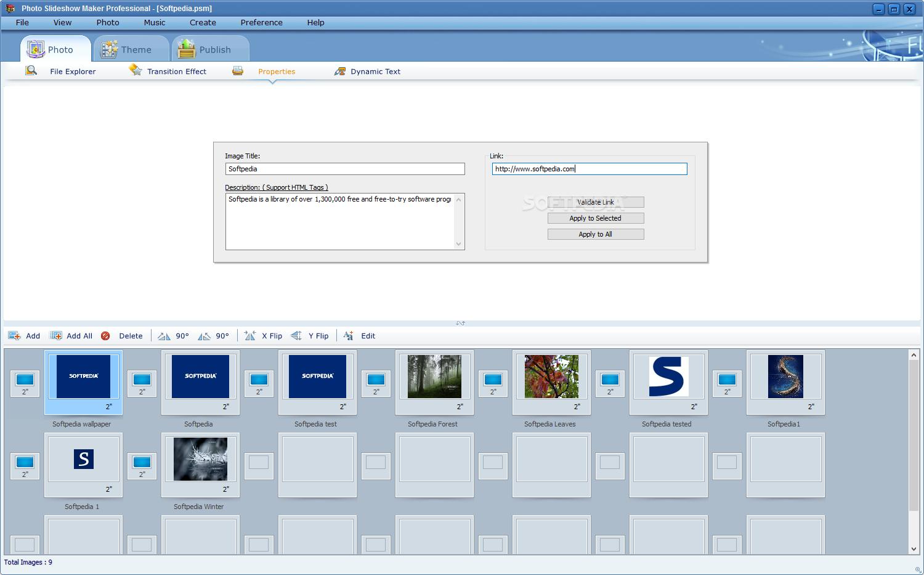
Task: Click the panel splitter collapse handle
Action: pyautogui.click(x=460, y=323)
